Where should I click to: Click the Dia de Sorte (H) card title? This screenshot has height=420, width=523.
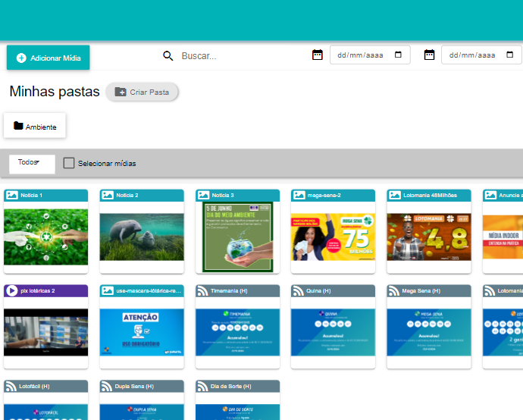tap(230, 387)
